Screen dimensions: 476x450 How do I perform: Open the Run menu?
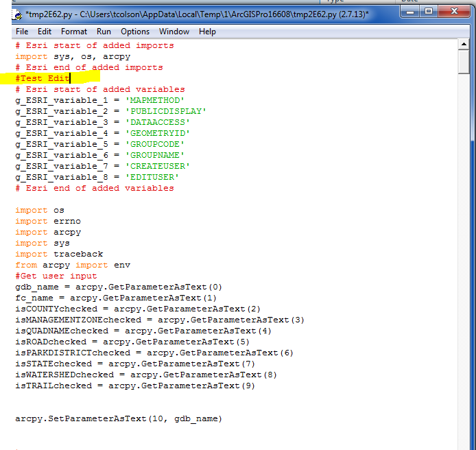104,32
